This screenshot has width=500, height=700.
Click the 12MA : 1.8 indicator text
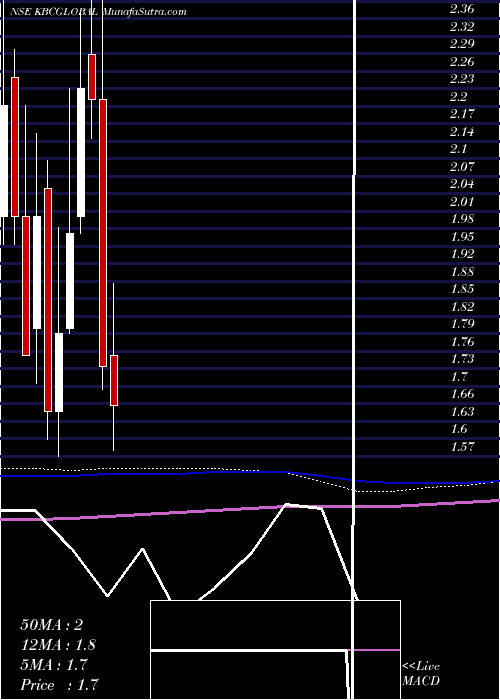[x=58, y=645]
